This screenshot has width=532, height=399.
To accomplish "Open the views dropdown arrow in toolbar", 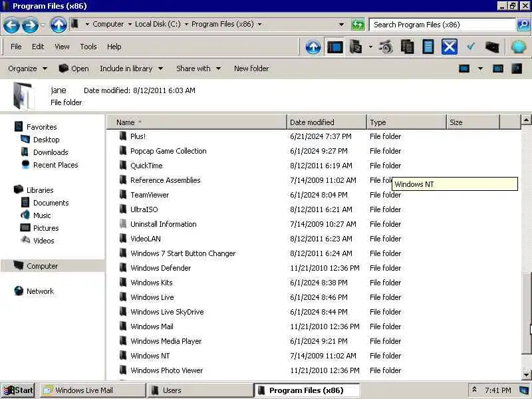I will click(370, 47).
